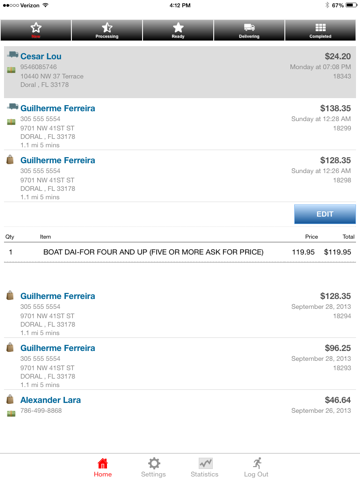This screenshot has width=360, height=480.
Task: Expand Guilherme Ferreira order 18294
Action: point(180,312)
